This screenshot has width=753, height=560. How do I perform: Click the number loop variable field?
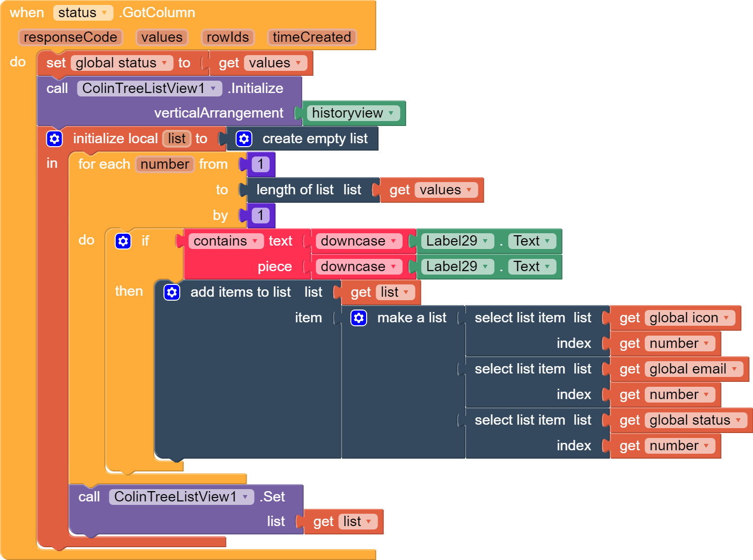point(165,164)
